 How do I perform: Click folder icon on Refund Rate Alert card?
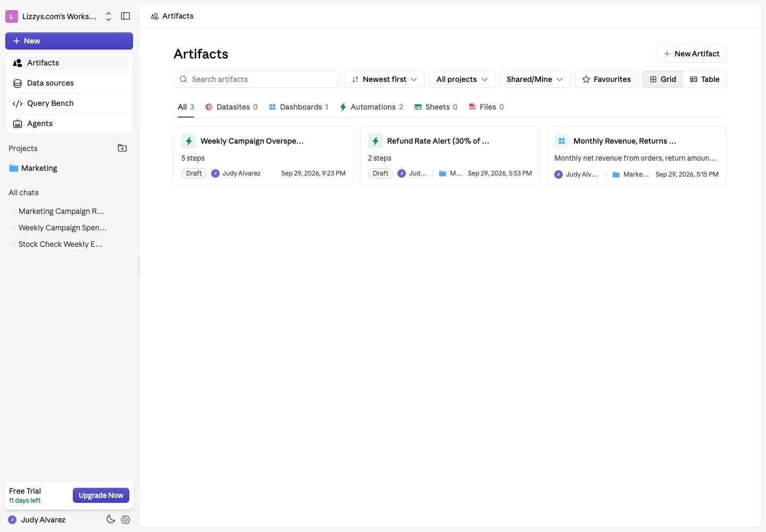click(443, 173)
